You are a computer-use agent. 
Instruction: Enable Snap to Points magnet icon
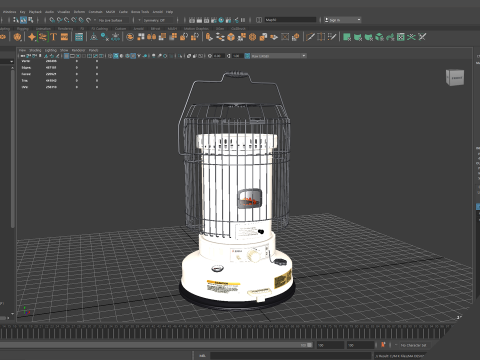point(66,20)
